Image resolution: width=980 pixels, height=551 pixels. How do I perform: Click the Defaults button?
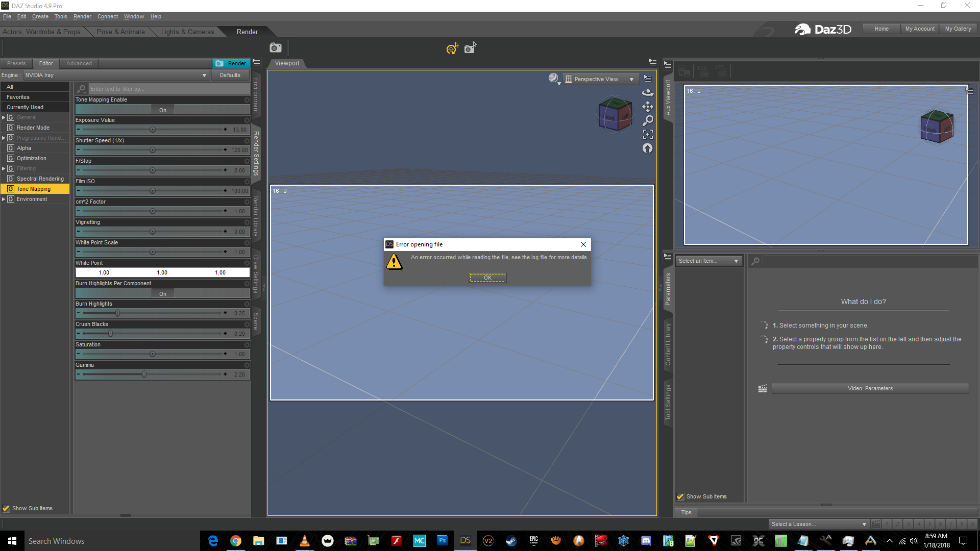[230, 75]
